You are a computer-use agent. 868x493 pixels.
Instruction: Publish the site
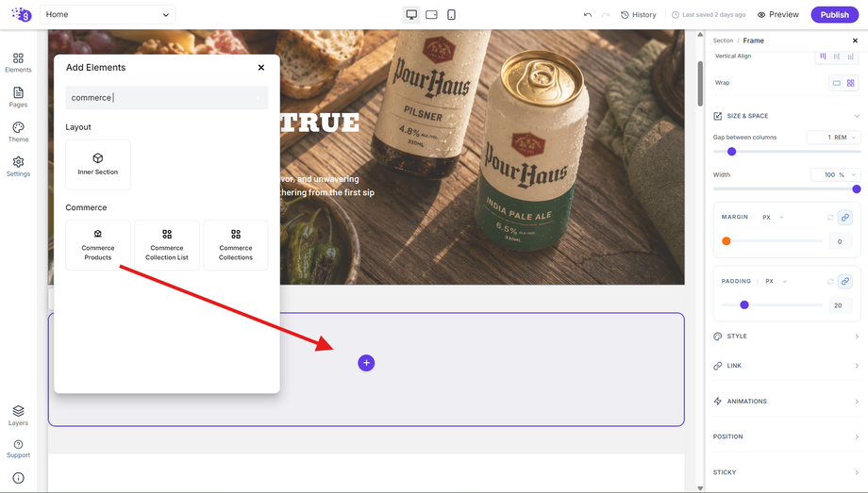pos(834,14)
